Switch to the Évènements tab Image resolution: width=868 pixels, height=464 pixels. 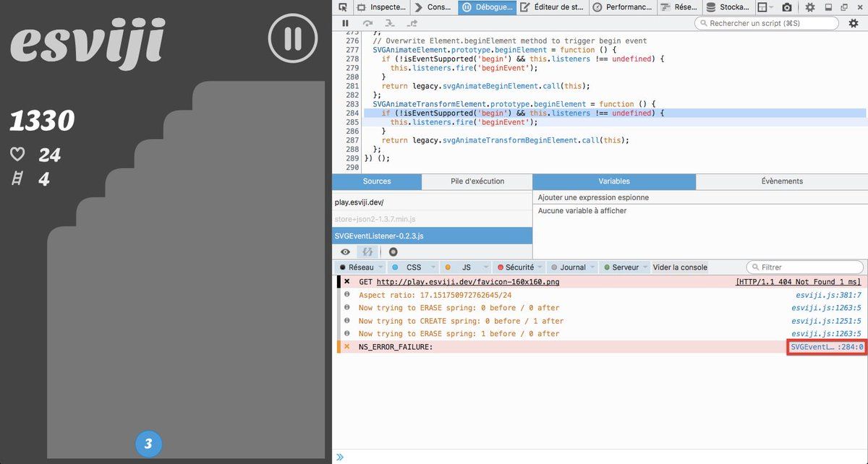point(781,181)
